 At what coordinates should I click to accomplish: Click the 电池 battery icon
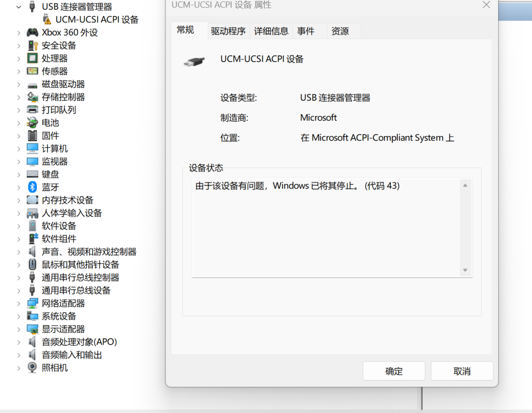pyautogui.click(x=32, y=123)
